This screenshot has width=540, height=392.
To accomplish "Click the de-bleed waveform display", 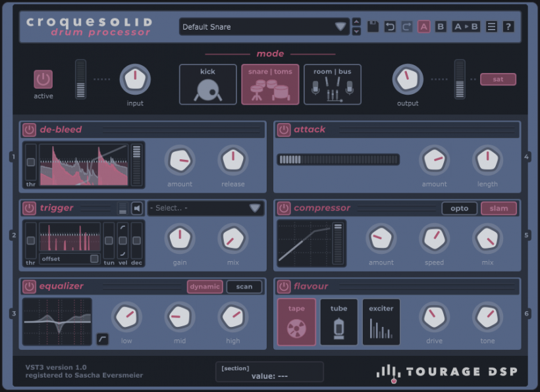I will (x=84, y=165).
